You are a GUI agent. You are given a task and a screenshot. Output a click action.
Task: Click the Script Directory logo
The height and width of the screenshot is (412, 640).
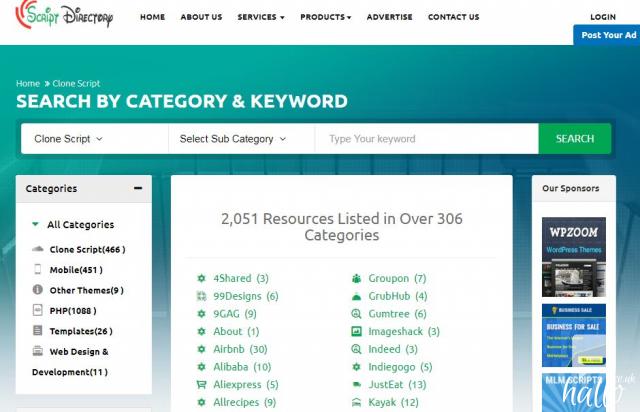tap(64, 15)
